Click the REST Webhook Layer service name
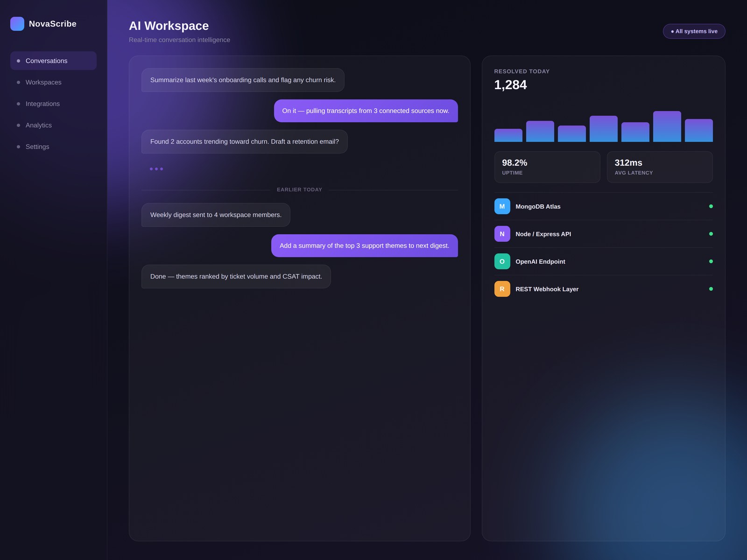This screenshot has height=560, width=747. (547, 289)
